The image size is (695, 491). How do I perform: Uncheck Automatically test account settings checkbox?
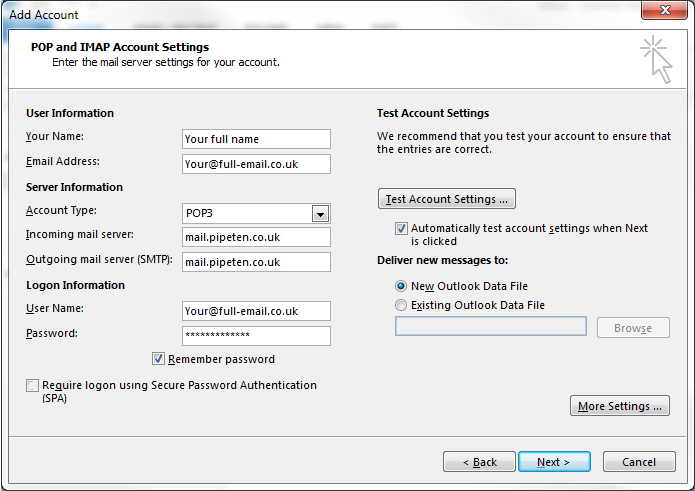(401, 228)
